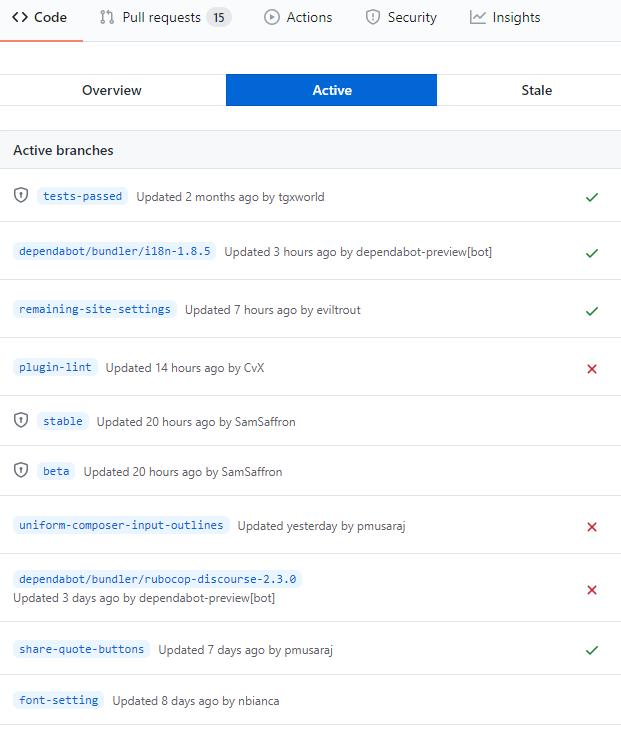The height and width of the screenshot is (741, 621).
Task: Click green check for share-quote-buttons branch
Action: pyautogui.click(x=592, y=650)
